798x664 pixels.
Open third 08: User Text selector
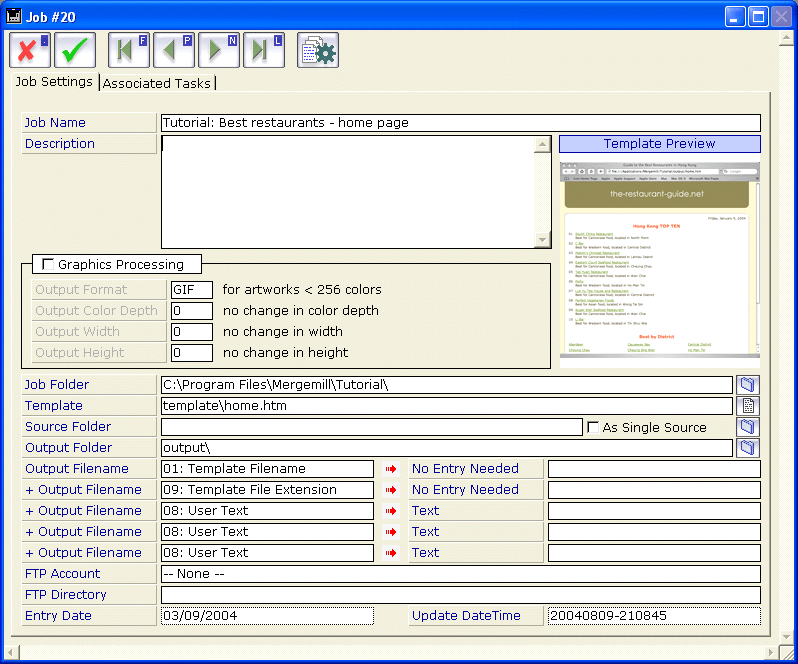[267, 553]
